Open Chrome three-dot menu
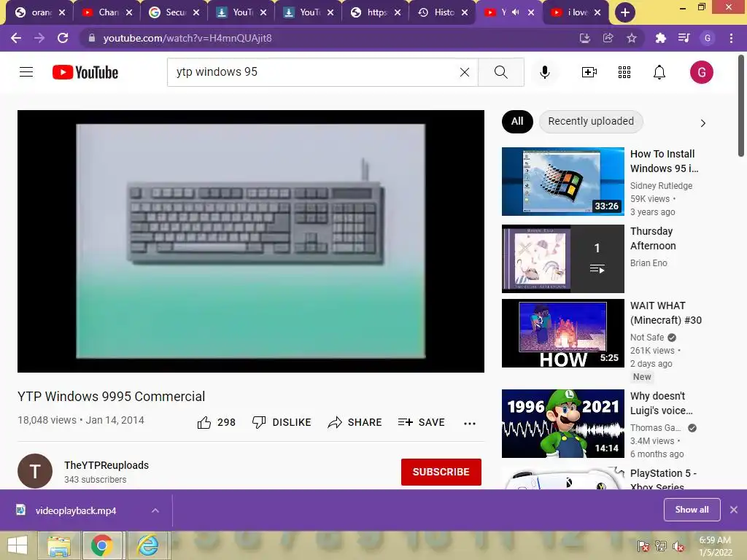Viewport: 747px width, 560px height. (731, 38)
